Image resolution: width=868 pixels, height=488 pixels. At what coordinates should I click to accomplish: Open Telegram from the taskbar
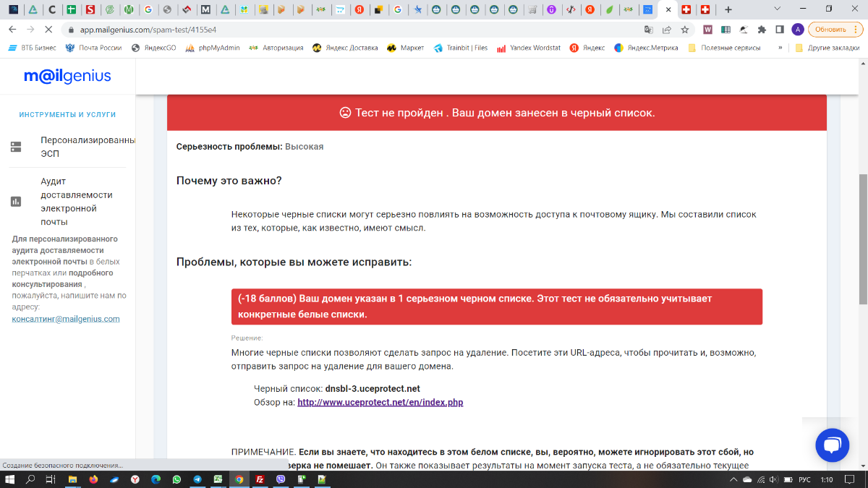pyautogui.click(x=197, y=479)
